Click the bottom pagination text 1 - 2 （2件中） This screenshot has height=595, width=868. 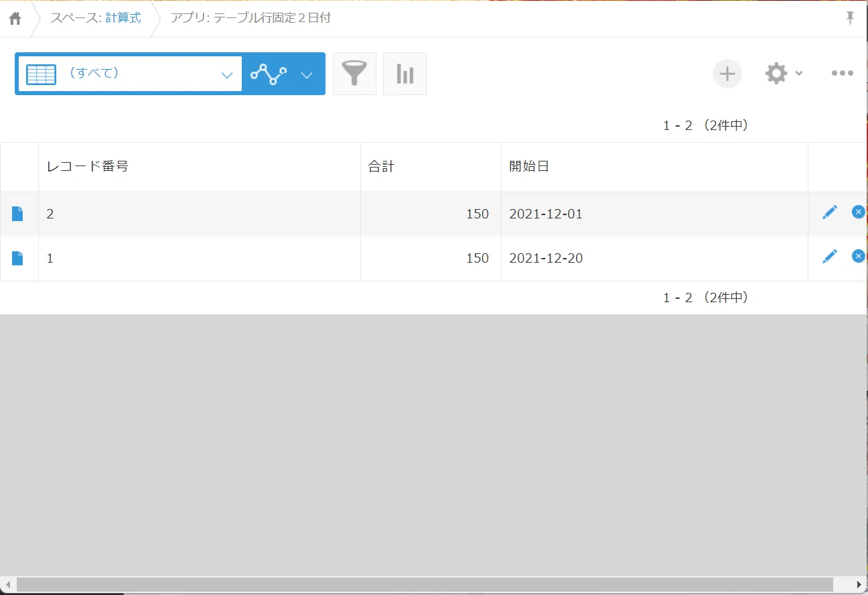tap(705, 297)
